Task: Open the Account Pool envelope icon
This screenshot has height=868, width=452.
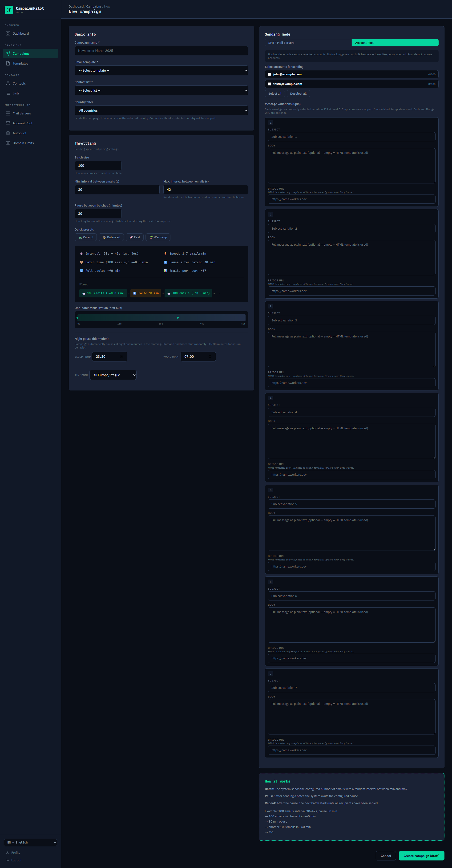Action: click(x=8, y=123)
